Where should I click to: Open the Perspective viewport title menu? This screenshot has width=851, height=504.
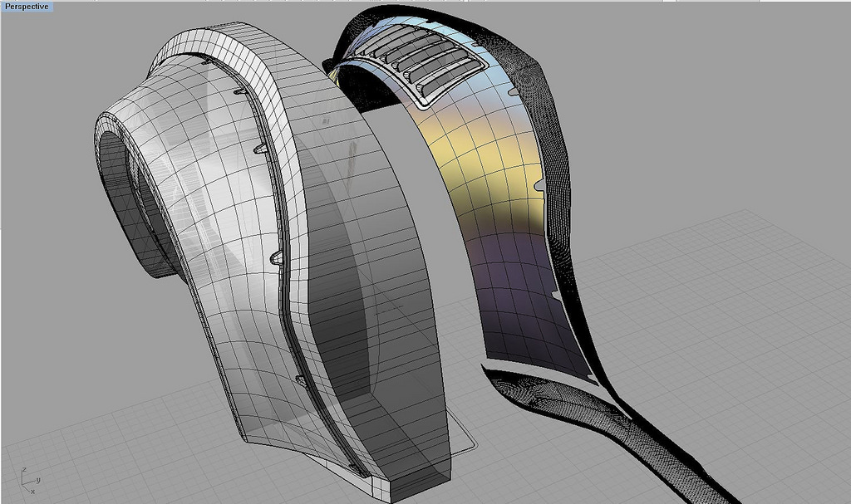tap(27, 6)
